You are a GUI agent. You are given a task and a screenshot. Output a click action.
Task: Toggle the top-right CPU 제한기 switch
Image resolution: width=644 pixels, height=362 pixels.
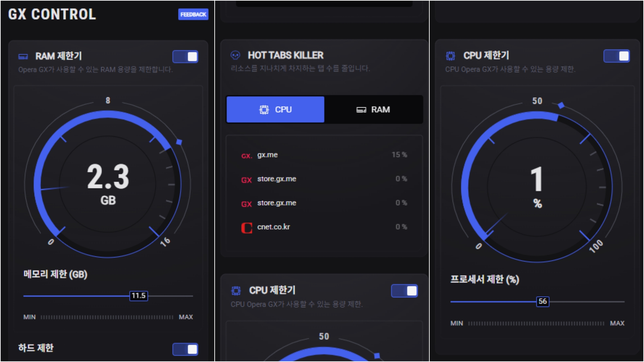point(616,56)
